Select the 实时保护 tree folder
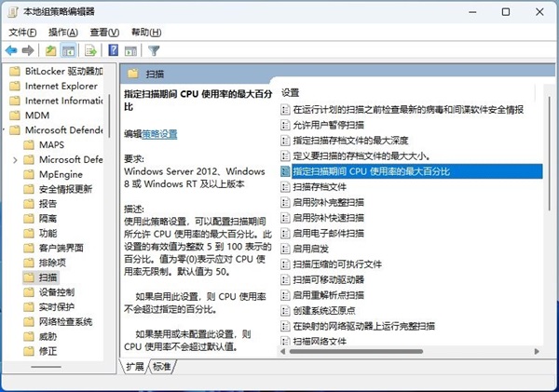Image resolution: width=559 pixels, height=392 pixels. pyautogui.click(x=48, y=307)
